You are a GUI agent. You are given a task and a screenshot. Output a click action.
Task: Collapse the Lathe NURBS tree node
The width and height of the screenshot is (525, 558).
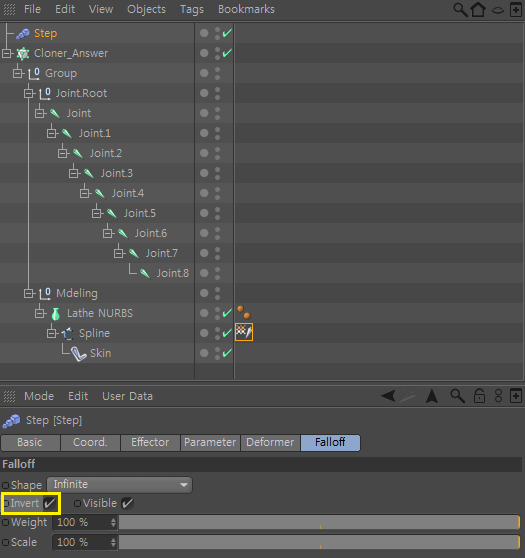(40, 314)
